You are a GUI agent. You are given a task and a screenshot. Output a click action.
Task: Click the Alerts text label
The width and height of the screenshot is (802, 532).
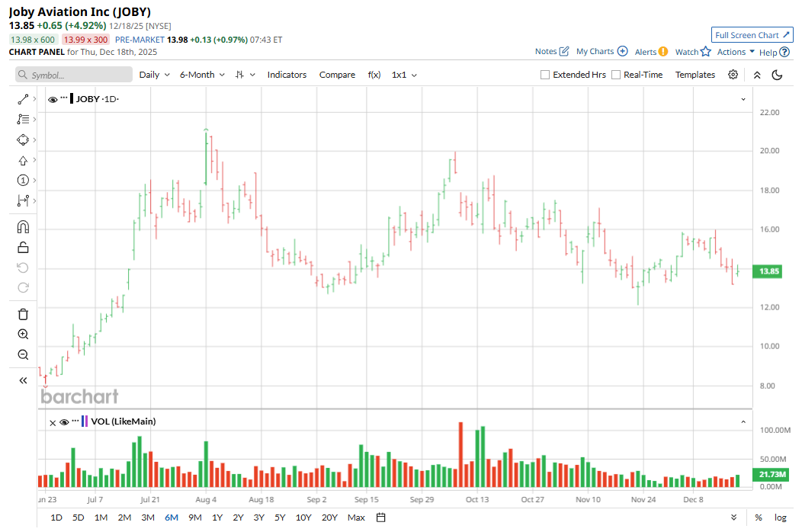(x=645, y=52)
